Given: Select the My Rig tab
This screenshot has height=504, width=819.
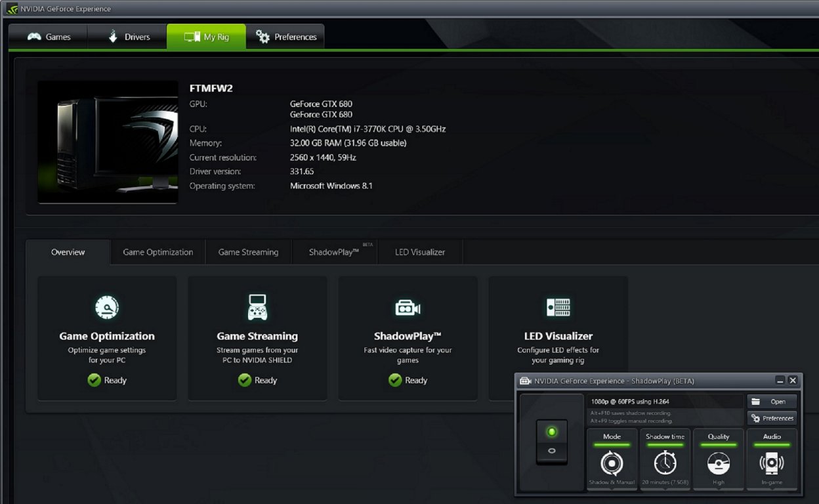Looking at the screenshot, I should [x=206, y=37].
